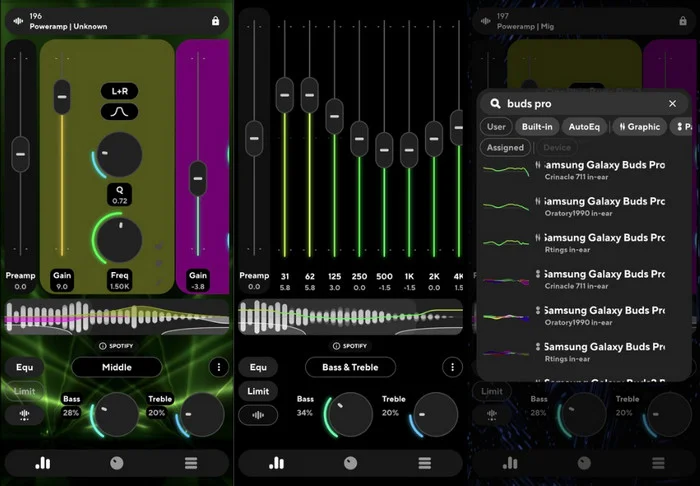Open the Middle preset selector
Viewport: 700px width, 486px height.
[x=117, y=367]
